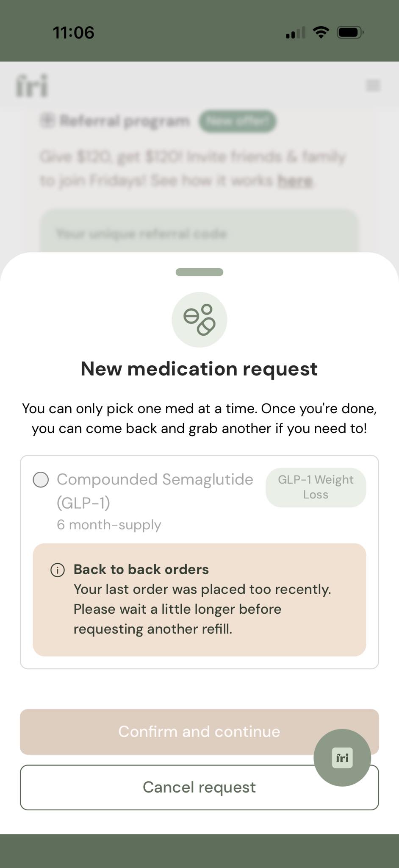Tap the Wi-Fi status icon

pos(321,33)
